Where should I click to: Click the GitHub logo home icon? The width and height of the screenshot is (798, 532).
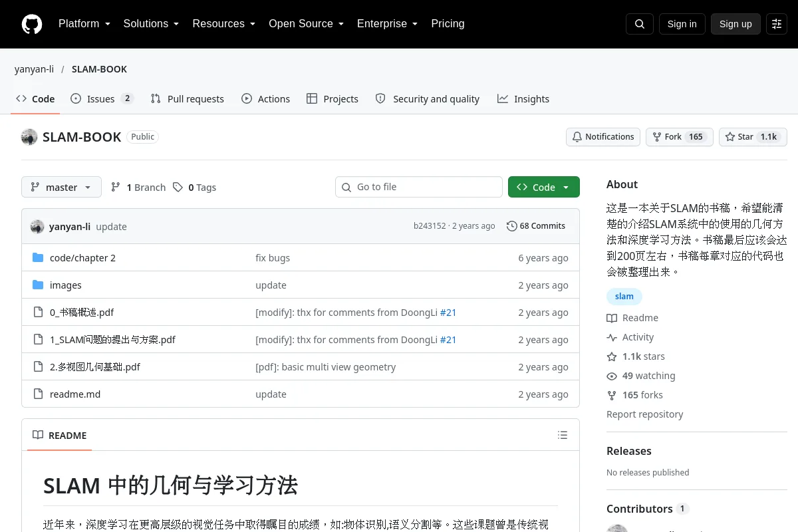[32, 24]
